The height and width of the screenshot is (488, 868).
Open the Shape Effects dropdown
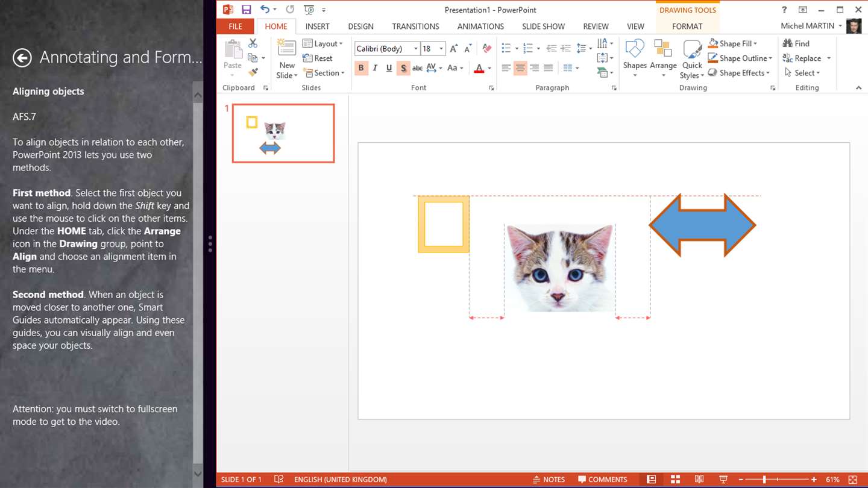pyautogui.click(x=738, y=73)
